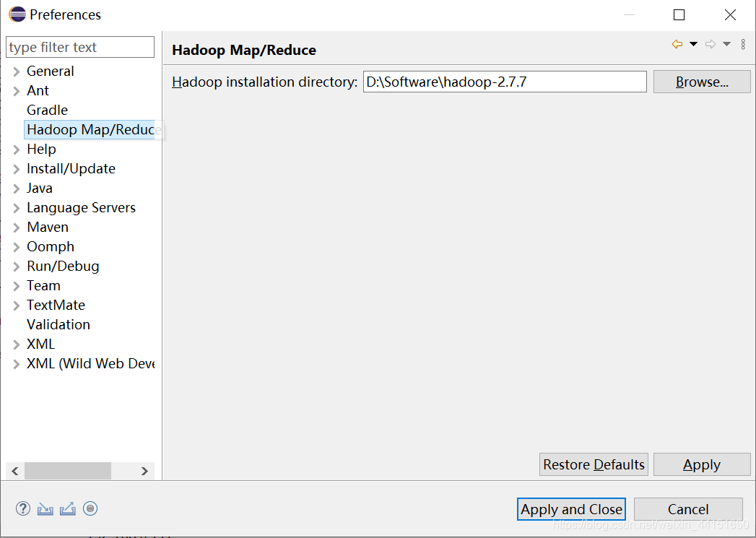Screen dimensions: 756x538
Task: Open the view menu via three-dot icon
Action: [743, 43]
